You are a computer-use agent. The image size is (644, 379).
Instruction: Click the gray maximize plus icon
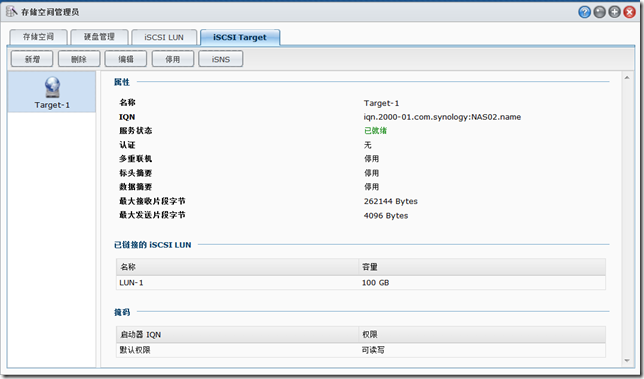click(x=614, y=12)
